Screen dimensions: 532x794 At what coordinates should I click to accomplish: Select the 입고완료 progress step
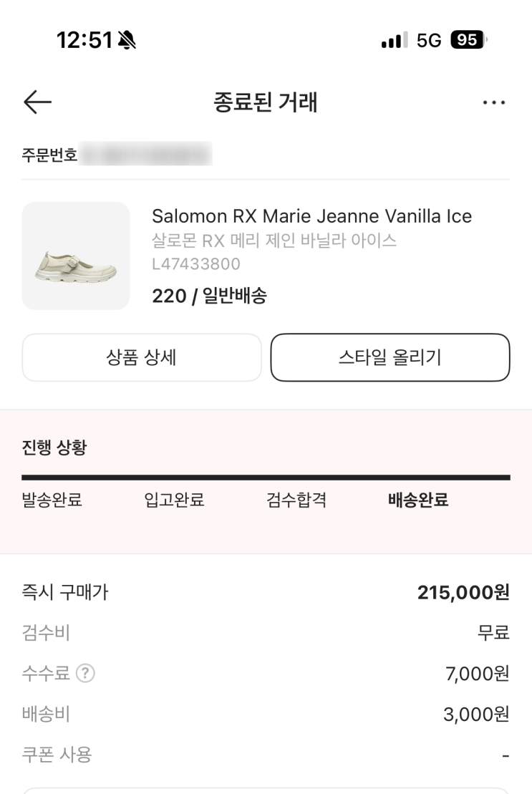pos(174,500)
